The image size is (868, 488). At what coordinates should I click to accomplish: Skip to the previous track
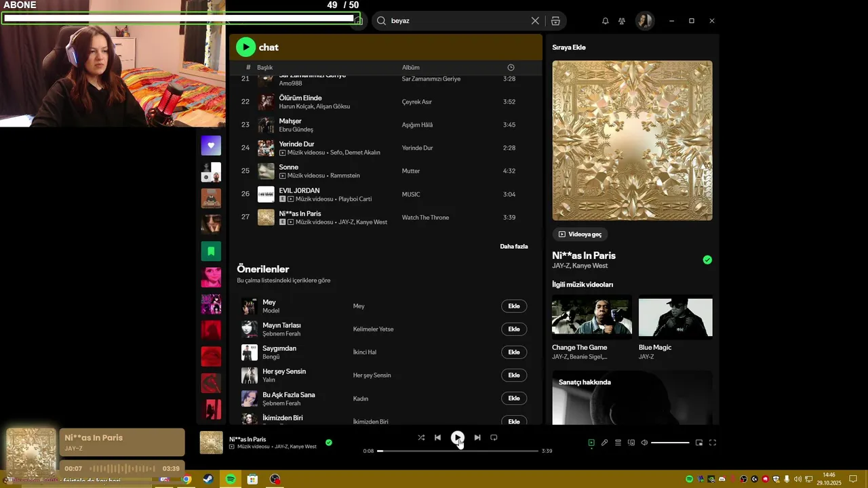coord(437,438)
